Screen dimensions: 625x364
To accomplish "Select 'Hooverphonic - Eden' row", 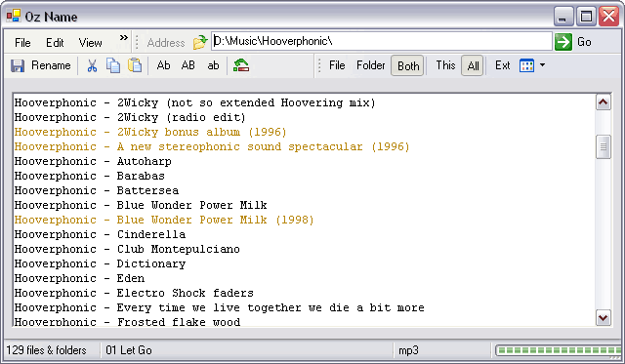I will tap(79, 279).
